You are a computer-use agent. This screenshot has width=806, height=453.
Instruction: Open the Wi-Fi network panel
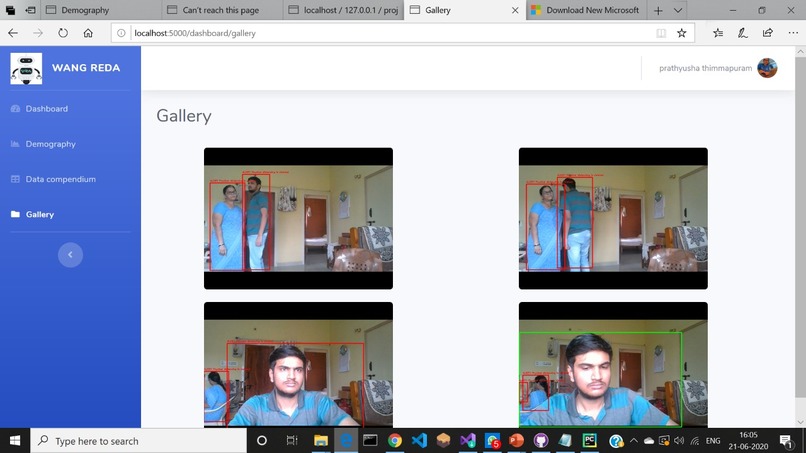point(694,441)
